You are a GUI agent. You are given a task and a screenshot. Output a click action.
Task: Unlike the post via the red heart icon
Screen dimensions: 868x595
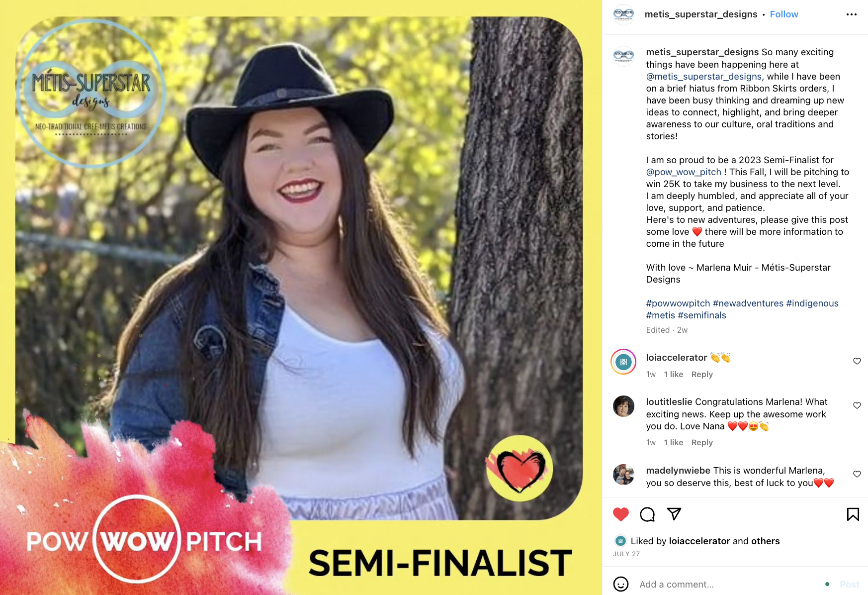pos(621,514)
